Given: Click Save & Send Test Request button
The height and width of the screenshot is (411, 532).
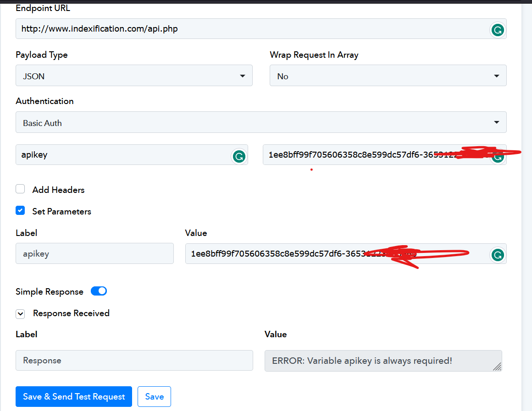Looking at the screenshot, I should pos(74,396).
